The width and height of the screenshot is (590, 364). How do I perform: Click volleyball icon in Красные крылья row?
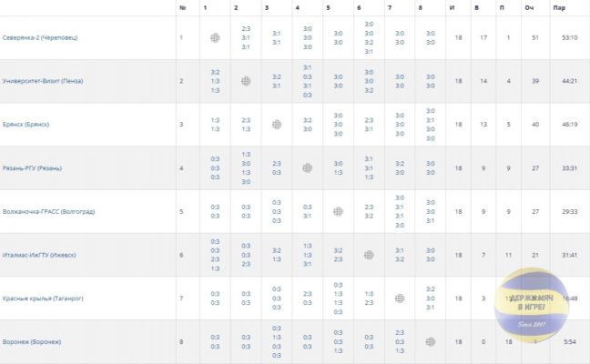(x=400, y=298)
